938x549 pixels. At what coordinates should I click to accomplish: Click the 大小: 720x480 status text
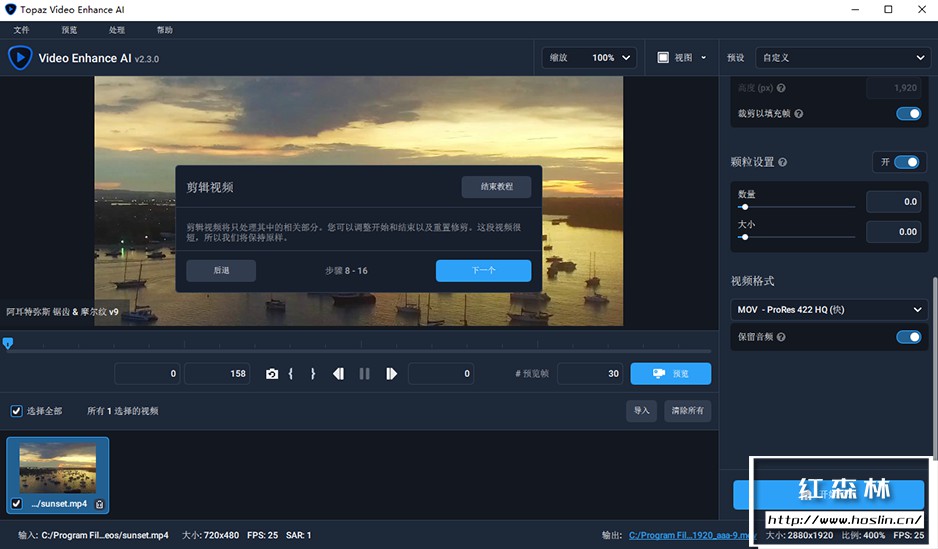[211, 535]
